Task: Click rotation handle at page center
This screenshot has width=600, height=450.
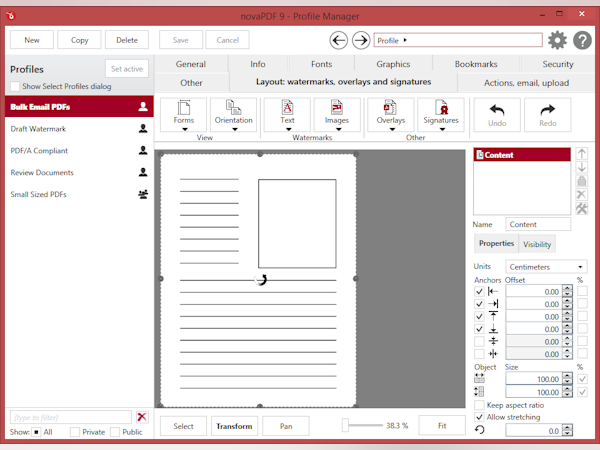Action: tap(261, 279)
